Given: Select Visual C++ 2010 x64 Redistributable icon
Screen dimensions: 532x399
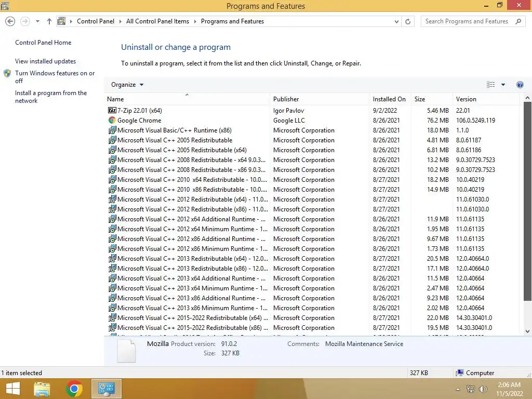Looking at the screenshot, I should pos(112,179).
